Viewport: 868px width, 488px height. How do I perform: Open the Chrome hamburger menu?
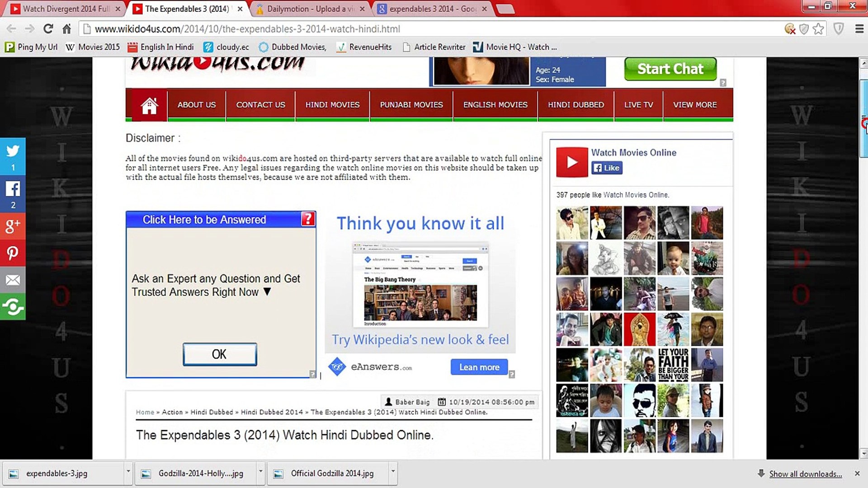[859, 29]
